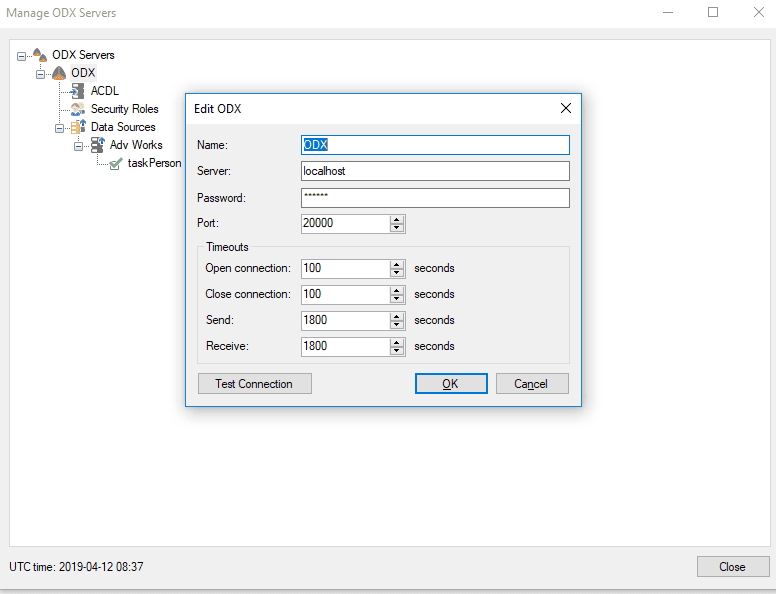Image resolution: width=776 pixels, height=594 pixels.
Task: Collapse the ODX Servers root node
Action: (x=21, y=56)
